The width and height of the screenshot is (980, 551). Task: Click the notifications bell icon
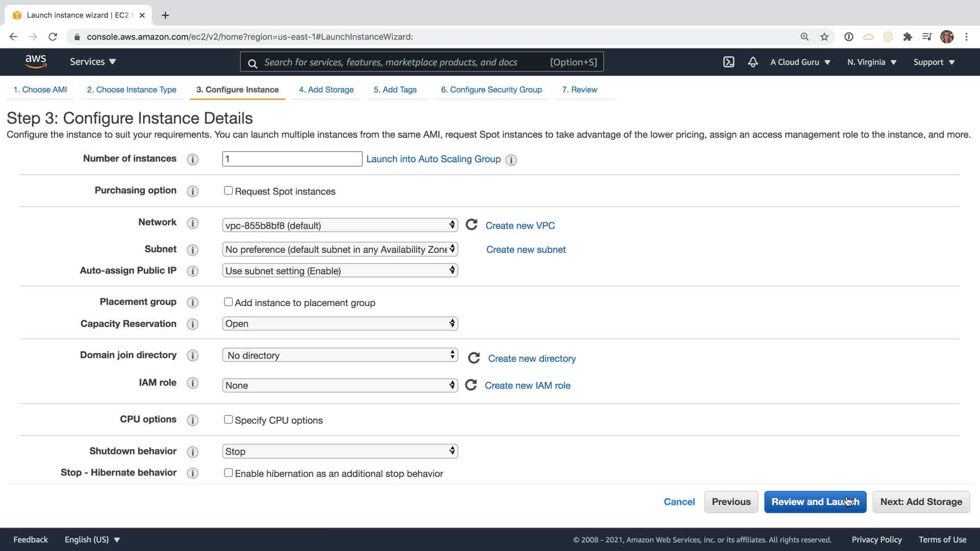pyautogui.click(x=753, y=62)
